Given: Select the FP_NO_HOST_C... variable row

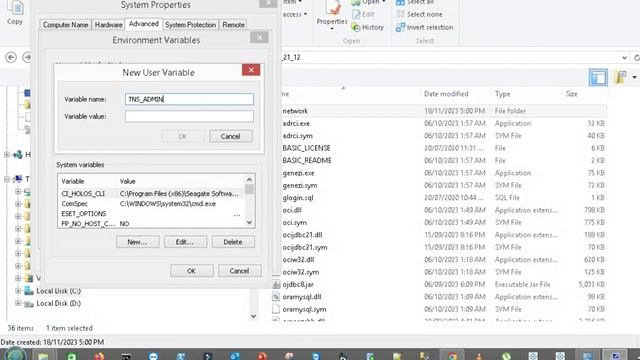Looking at the screenshot, I should (x=152, y=224).
